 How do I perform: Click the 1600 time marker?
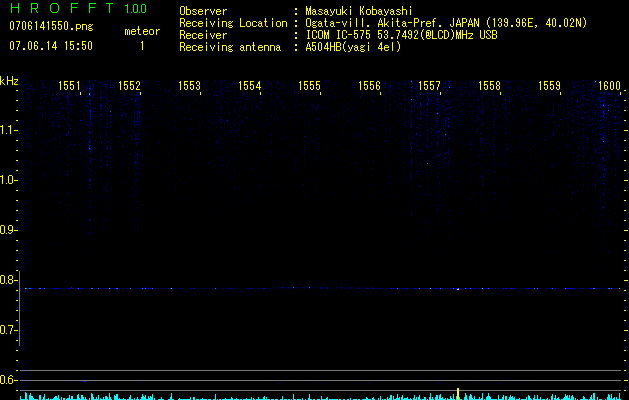609,86
